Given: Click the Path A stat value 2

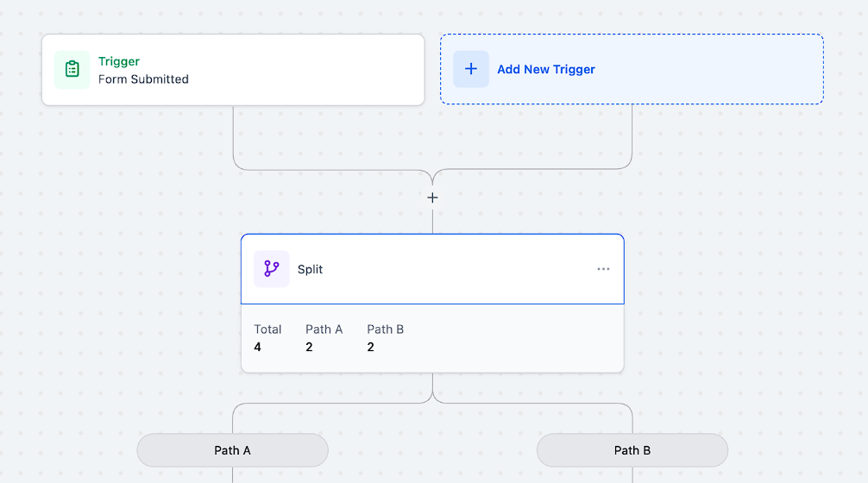Looking at the screenshot, I should point(309,347).
